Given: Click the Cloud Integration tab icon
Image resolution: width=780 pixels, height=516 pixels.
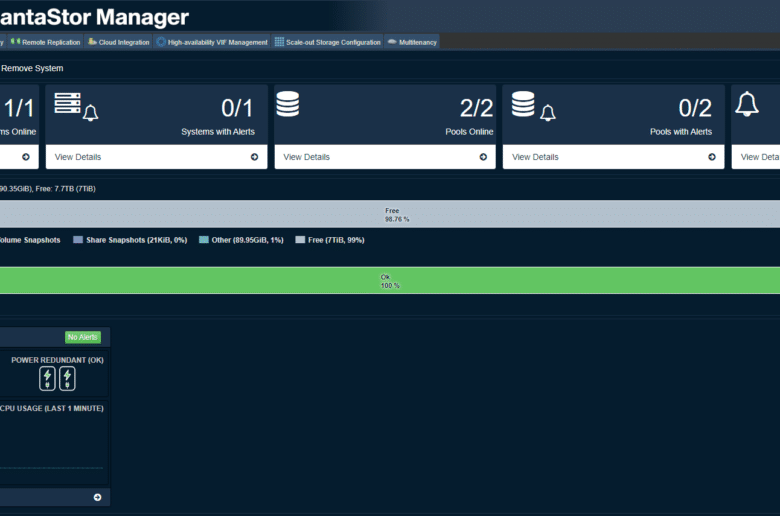Looking at the screenshot, I should point(92,42).
